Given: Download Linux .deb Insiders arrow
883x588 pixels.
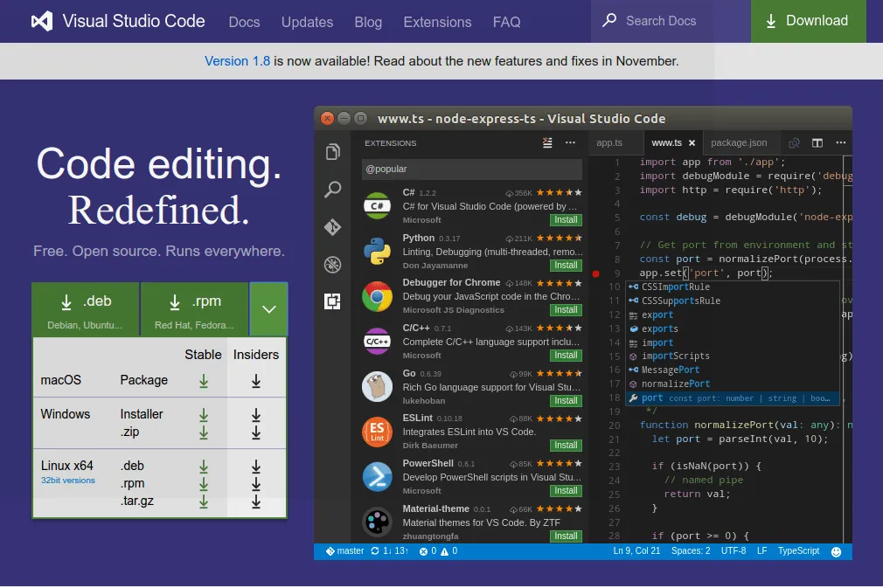Looking at the screenshot, I should (256, 467).
